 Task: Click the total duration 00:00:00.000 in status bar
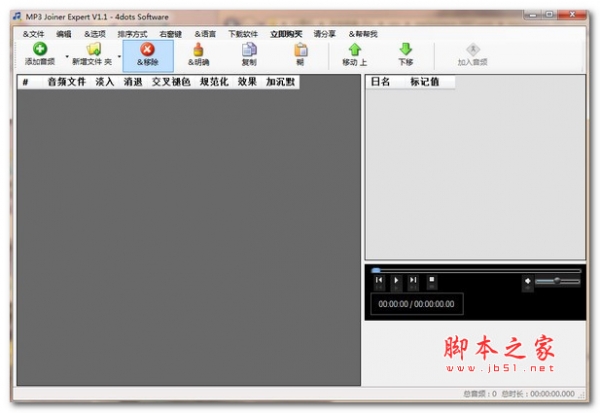click(538, 394)
